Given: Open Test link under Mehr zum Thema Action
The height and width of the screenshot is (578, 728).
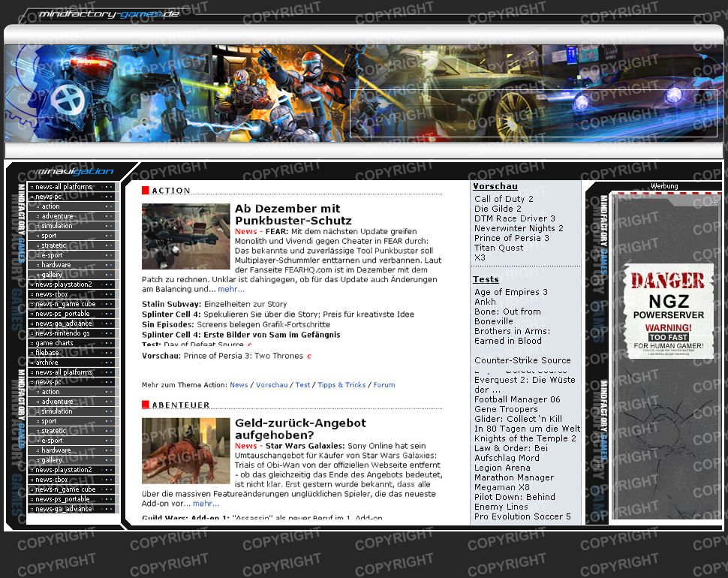Looking at the screenshot, I should [x=302, y=385].
